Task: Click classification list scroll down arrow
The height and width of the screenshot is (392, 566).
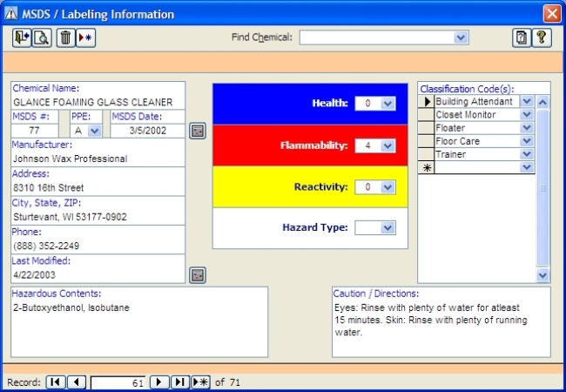Action: [x=542, y=275]
